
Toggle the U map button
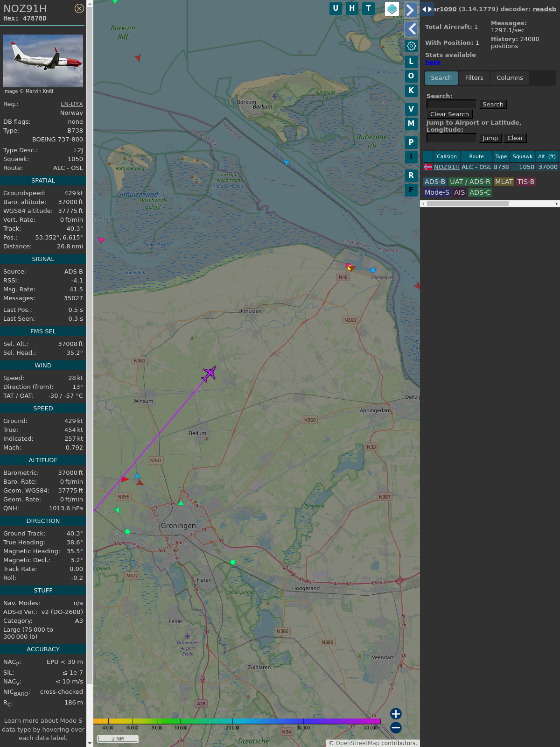click(336, 8)
